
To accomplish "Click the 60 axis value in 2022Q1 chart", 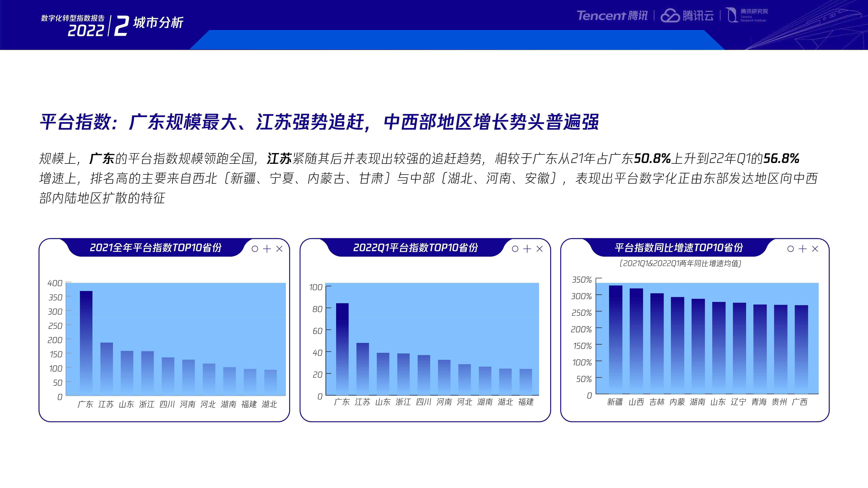I will pos(317,331).
